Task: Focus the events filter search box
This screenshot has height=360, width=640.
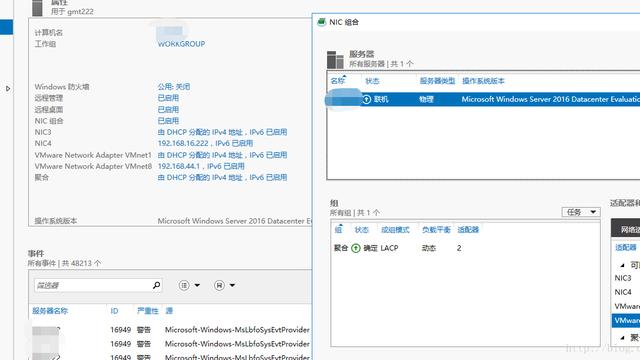Action: [93, 285]
